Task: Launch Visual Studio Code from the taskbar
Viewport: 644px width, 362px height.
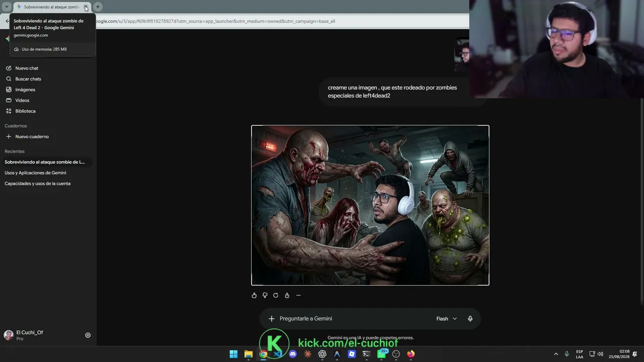Action: coord(278,354)
